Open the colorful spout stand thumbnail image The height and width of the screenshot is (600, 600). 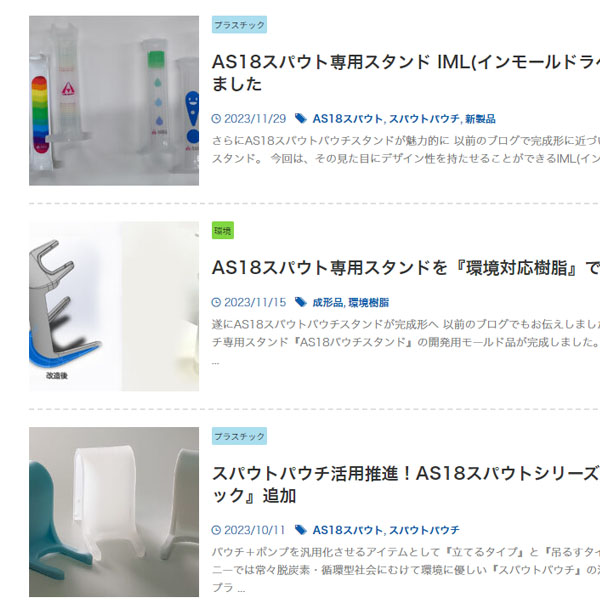coord(114,101)
